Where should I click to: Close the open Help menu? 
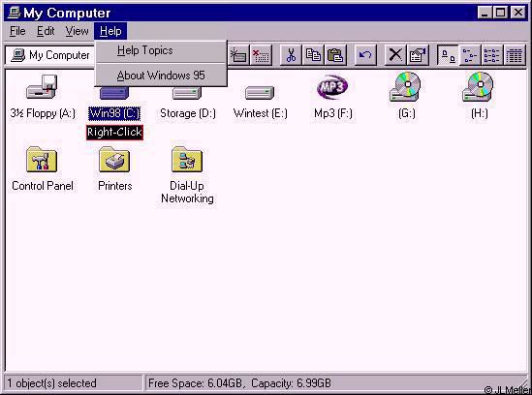(110, 31)
